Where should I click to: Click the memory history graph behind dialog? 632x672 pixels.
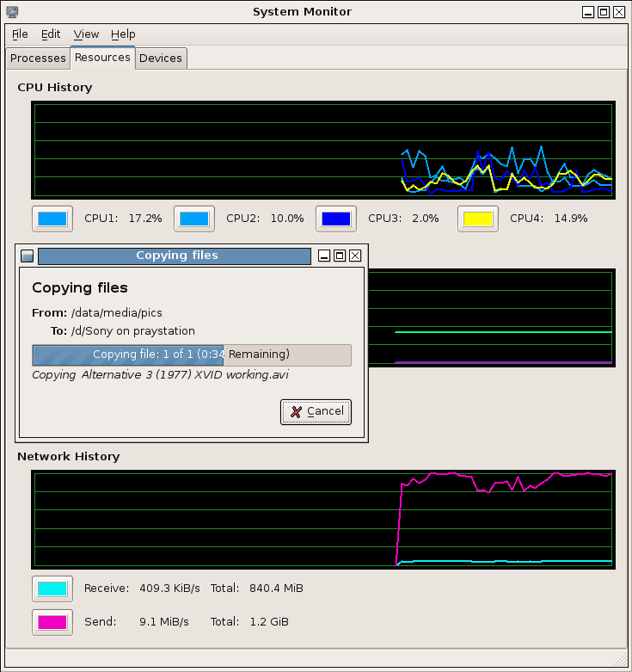(492, 318)
